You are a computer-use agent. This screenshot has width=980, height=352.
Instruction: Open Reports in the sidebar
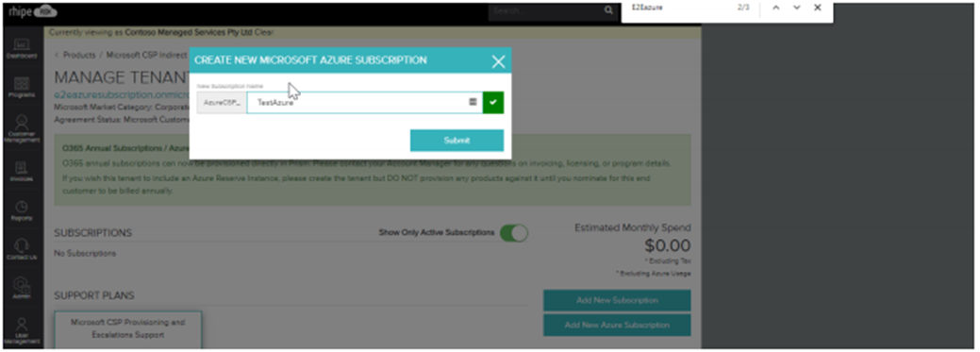click(22, 210)
